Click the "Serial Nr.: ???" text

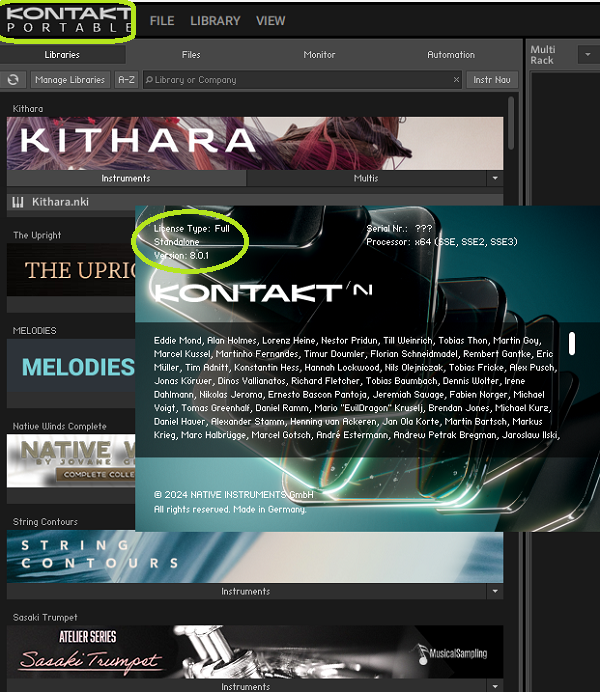(399, 229)
